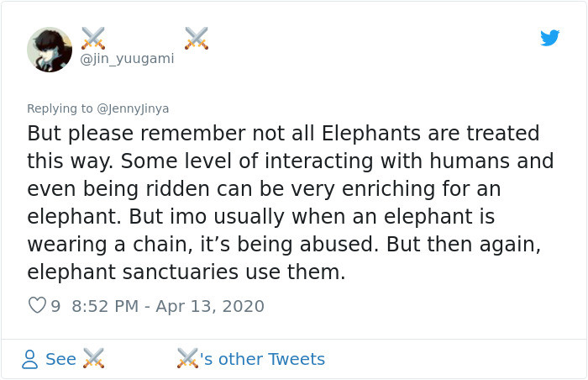Screen dimensions: 588x380
Task: Click the 'See' link text
Action: 60,359
